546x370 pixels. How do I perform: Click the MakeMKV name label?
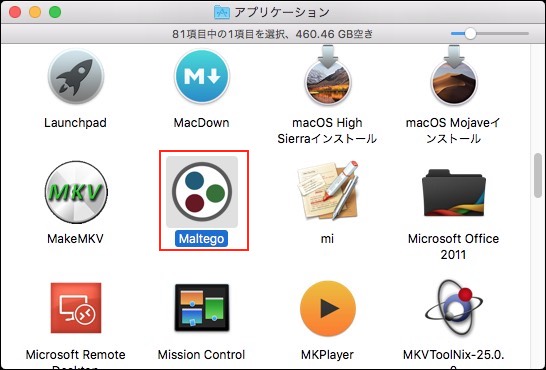click(x=76, y=239)
